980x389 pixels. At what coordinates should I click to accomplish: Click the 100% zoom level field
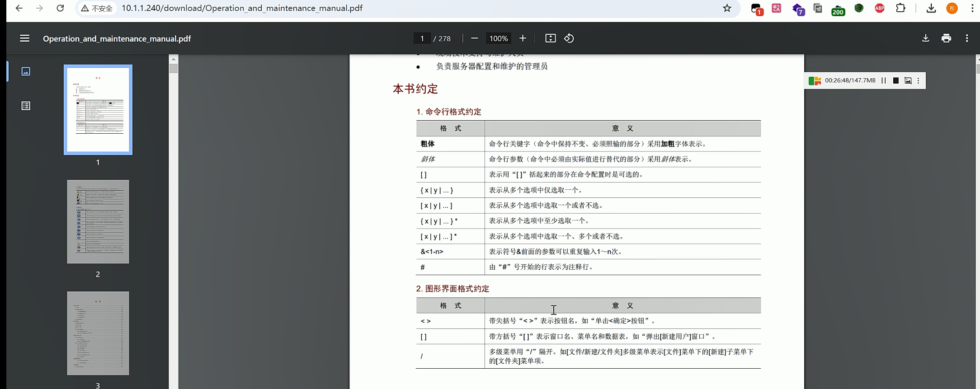click(499, 38)
